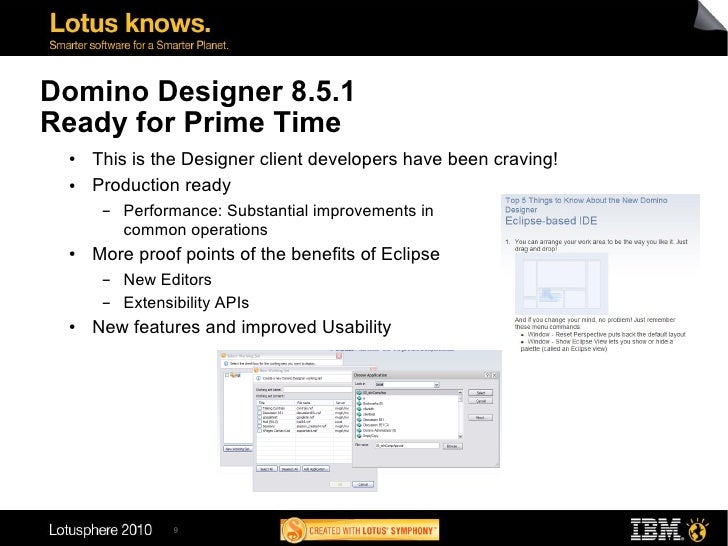The height and width of the screenshot is (546, 728).
Task: Click the Window - Reset Perspective bullet text
Action: point(606,334)
